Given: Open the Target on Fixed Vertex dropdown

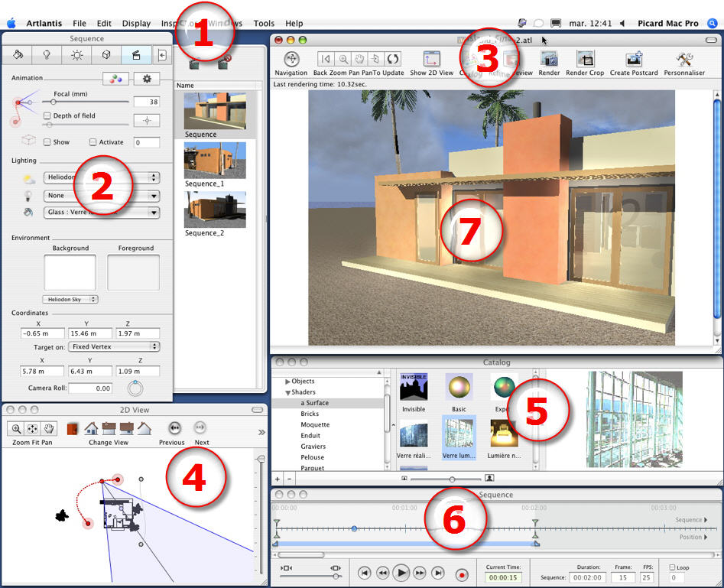Looking at the screenshot, I should [114, 346].
